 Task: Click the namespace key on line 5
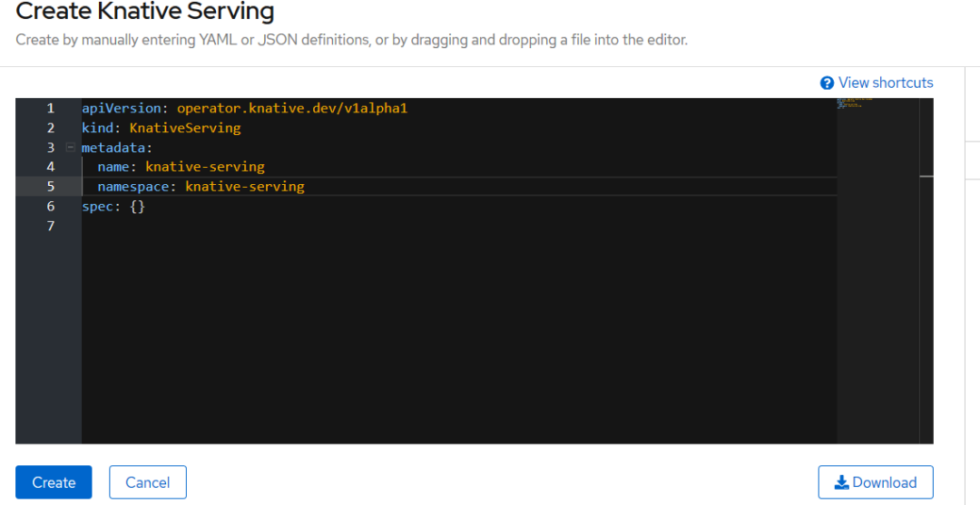coord(133,186)
